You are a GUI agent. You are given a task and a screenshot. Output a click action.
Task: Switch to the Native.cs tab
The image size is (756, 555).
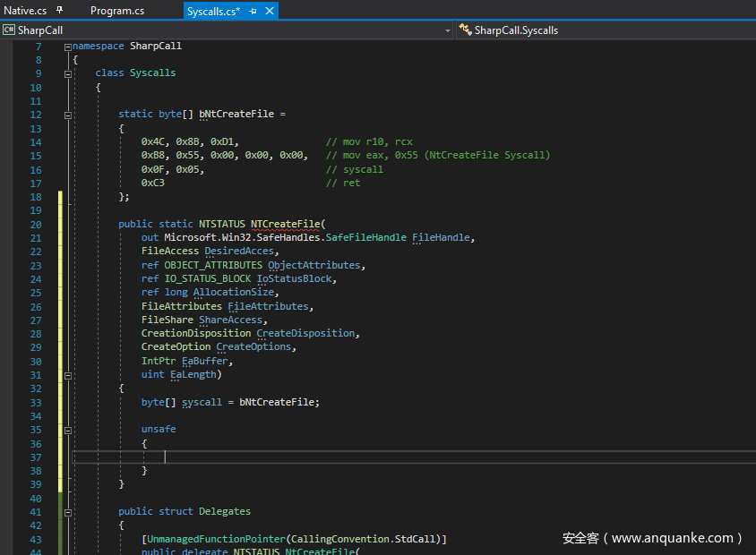25,11
